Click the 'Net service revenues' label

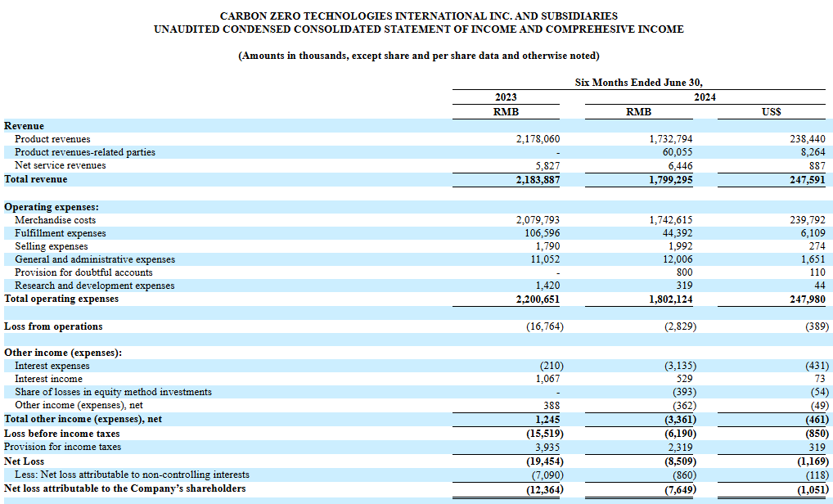[60, 166]
